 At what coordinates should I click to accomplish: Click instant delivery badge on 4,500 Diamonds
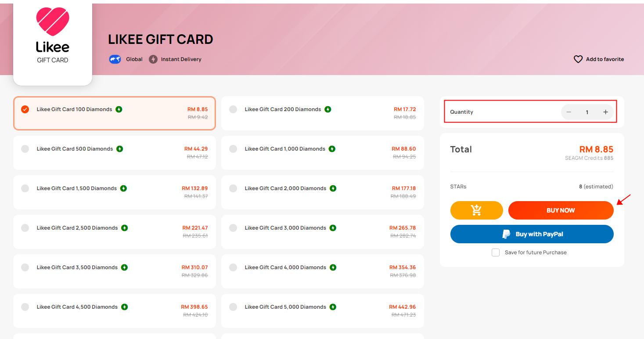point(125,307)
